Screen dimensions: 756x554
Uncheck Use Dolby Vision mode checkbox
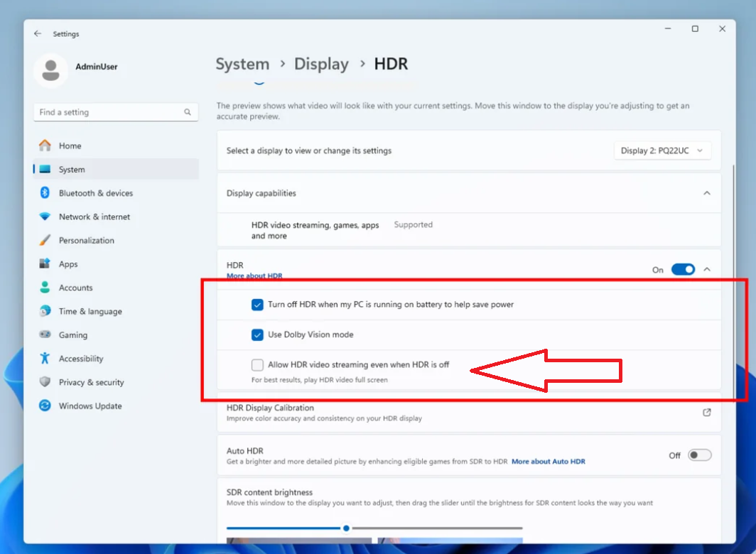coord(257,334)
